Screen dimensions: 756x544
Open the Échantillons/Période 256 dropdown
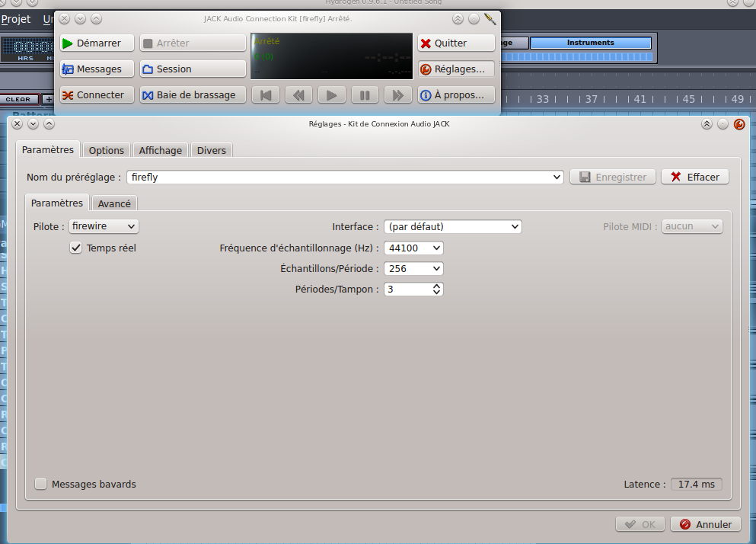click(413, 268)
